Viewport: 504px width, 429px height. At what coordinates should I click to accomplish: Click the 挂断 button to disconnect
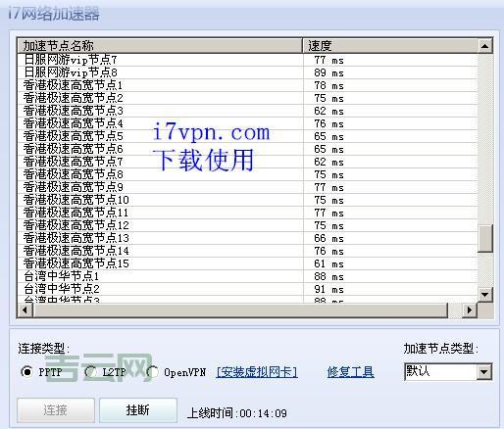138,410
